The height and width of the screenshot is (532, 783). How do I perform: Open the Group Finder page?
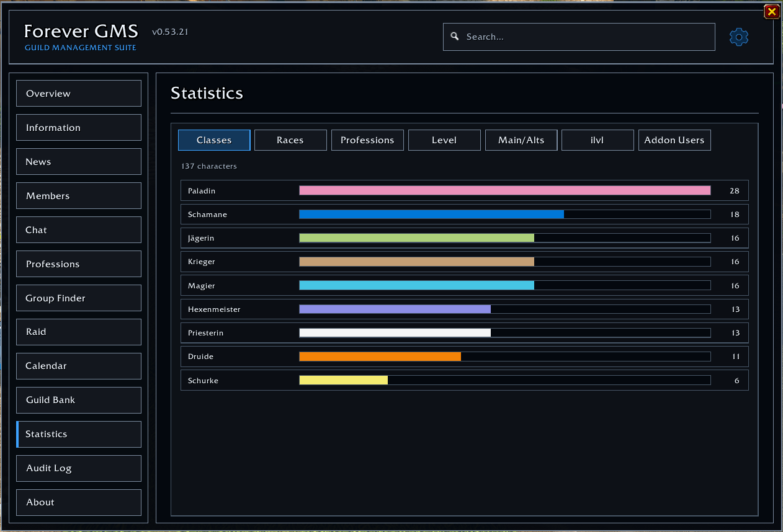(x=79, y=298)
